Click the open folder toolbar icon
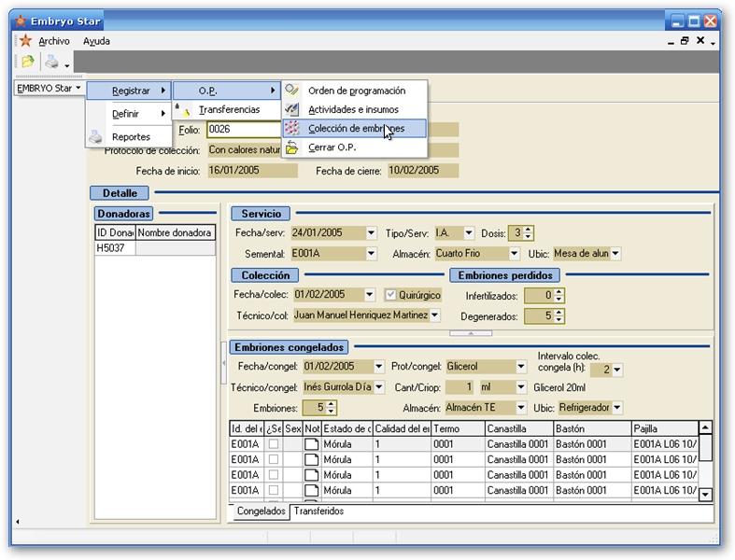Viewport: 735px width, 560px height. click(28, 62)
